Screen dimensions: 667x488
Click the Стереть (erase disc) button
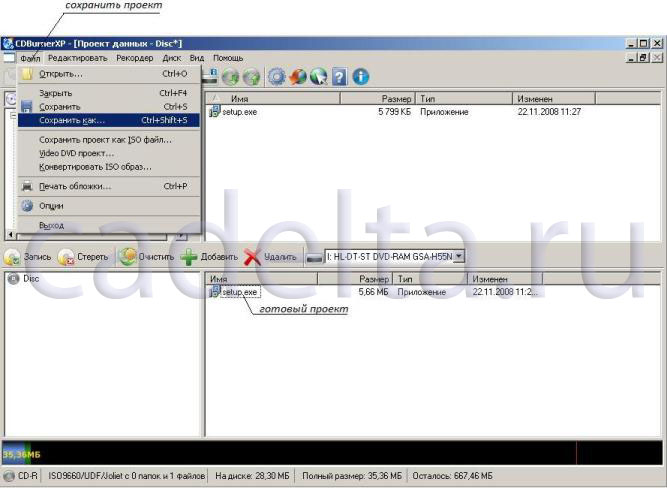[83, 257]
